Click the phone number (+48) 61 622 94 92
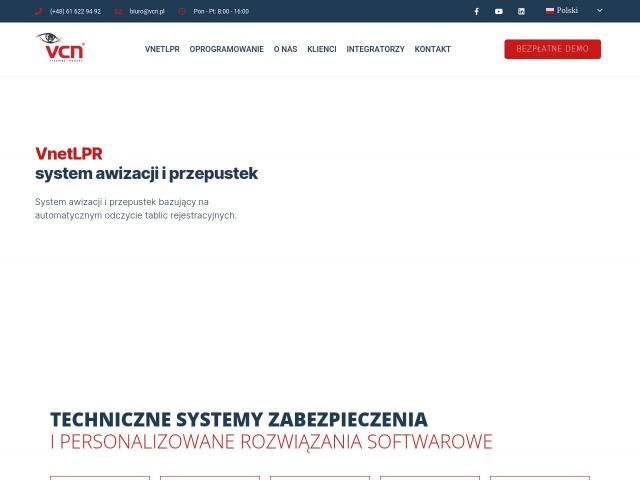 76,11
